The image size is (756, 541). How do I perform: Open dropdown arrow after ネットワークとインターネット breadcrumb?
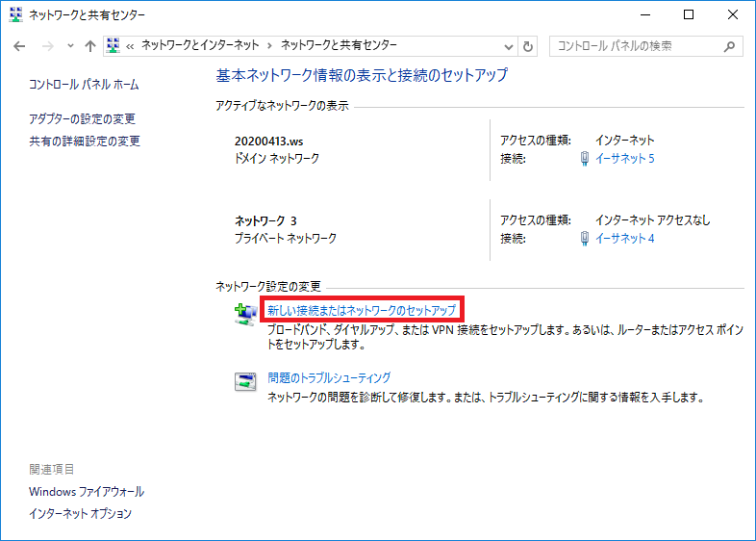(269, 46)
